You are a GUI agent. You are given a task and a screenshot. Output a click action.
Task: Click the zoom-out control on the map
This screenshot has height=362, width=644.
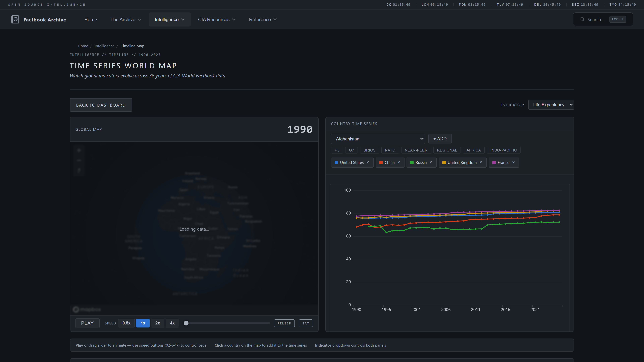pyautogui.click(x=79, y=160)
